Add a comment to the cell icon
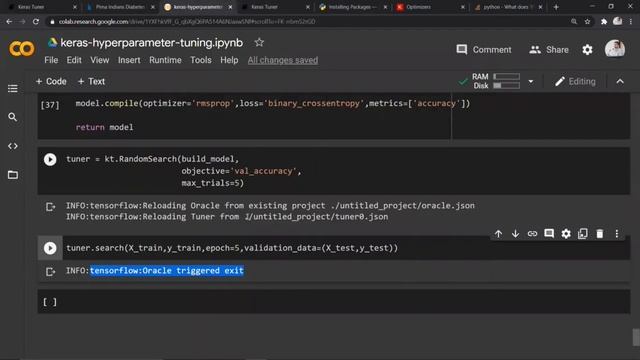The image size is (640, 360). (549, 234)
